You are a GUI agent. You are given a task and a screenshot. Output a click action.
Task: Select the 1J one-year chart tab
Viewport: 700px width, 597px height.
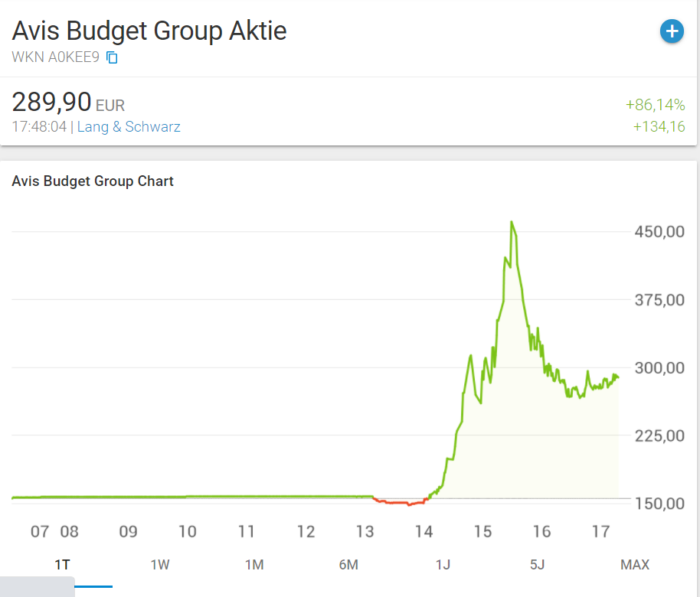tap(443, 565)
